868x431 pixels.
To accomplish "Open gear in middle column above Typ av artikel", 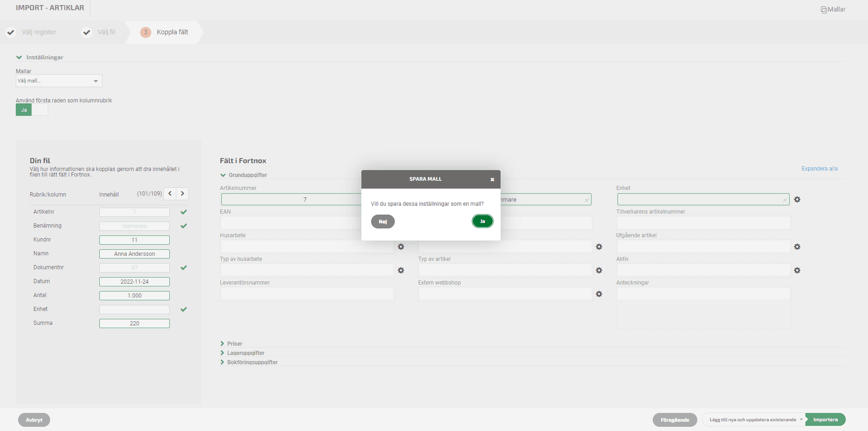I will coord(599,247).
